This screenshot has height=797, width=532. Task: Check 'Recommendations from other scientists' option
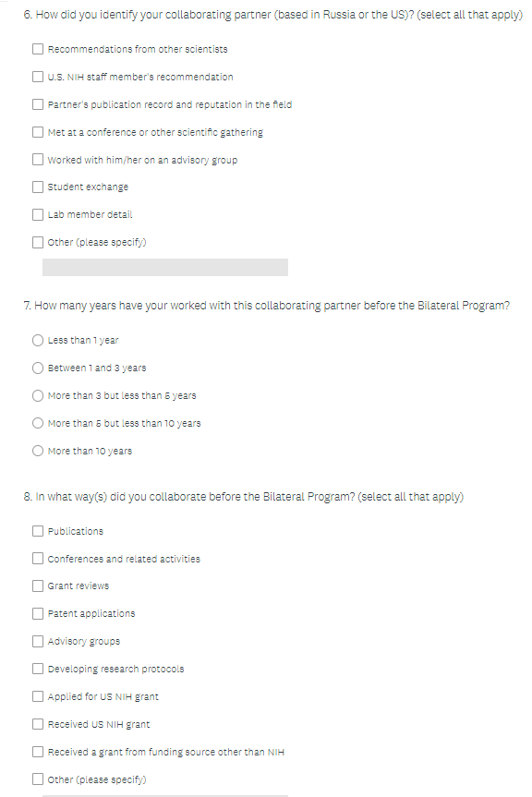click(x=38, y=49)
